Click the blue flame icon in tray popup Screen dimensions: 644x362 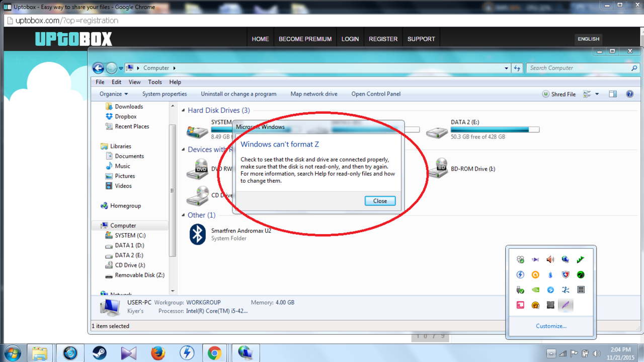click(x=550, y=275)
